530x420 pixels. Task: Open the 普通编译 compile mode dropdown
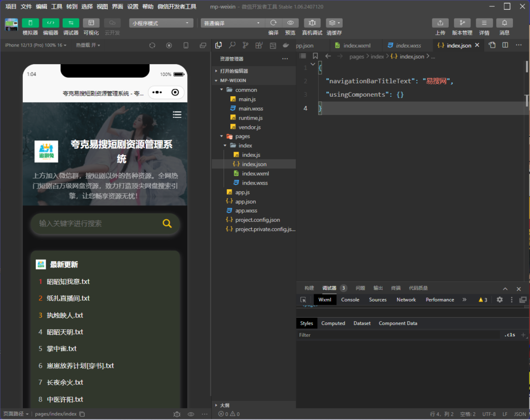(232, 23)
